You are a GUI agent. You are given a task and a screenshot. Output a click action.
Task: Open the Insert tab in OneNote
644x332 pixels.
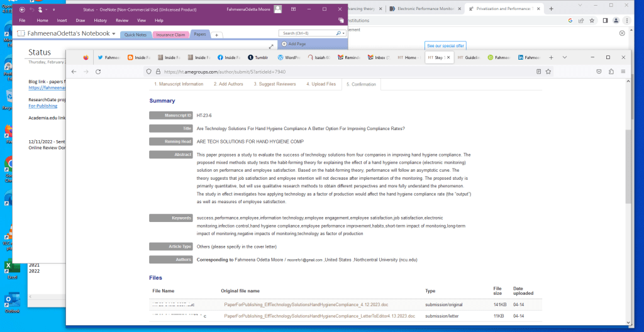click(62, 20)
